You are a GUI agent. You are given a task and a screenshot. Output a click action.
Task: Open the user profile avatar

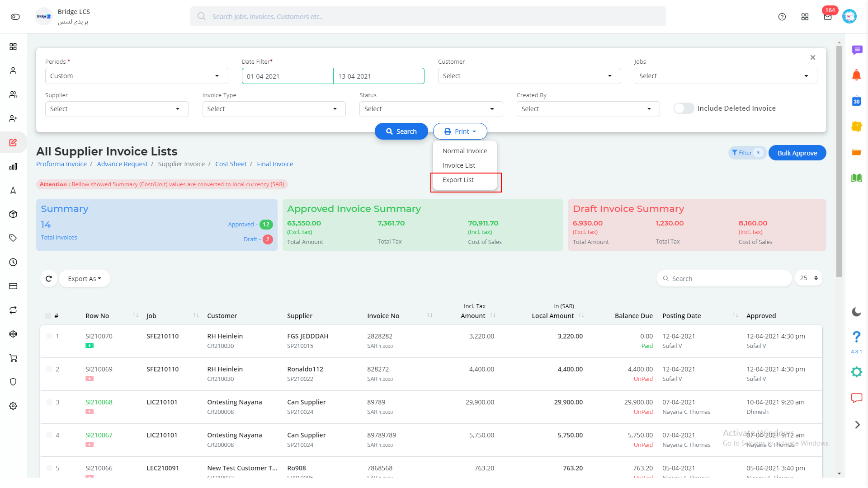(849, 17)
